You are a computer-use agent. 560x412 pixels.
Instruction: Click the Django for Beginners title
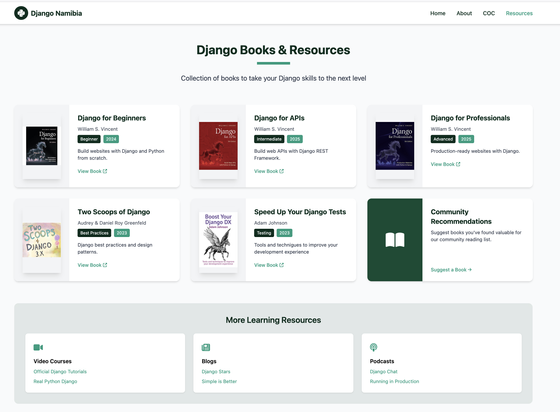(x=111, y=118)
